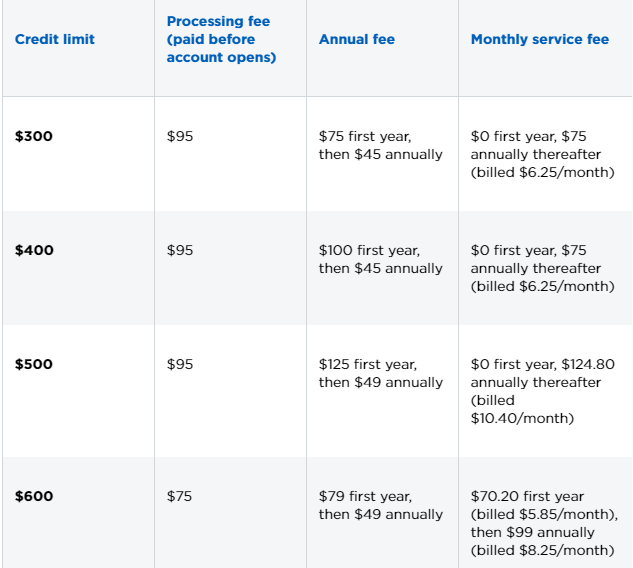Screen dimensions: 633x568
Task: Click the Processing fee column header
Action: point(221,39)
